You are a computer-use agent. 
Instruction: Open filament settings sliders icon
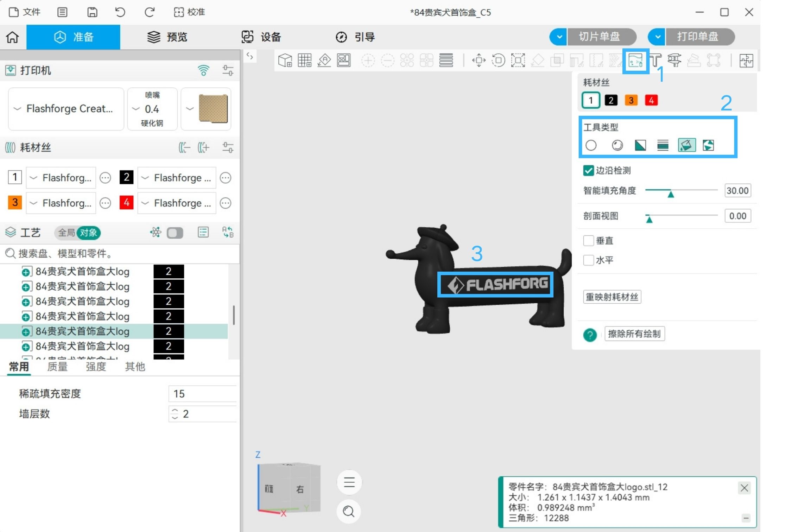(x=228, y=147)
